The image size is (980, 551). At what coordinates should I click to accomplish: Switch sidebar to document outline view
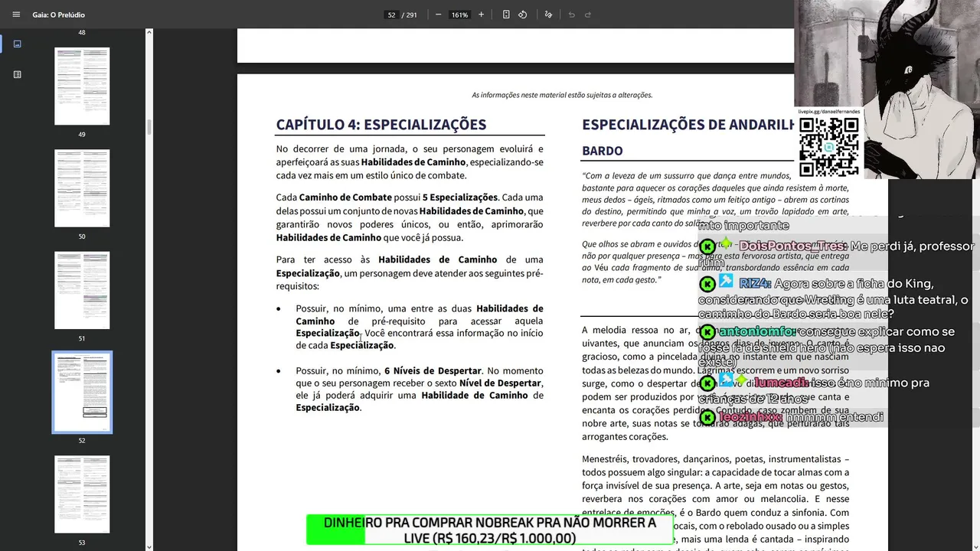click(17, 74)
